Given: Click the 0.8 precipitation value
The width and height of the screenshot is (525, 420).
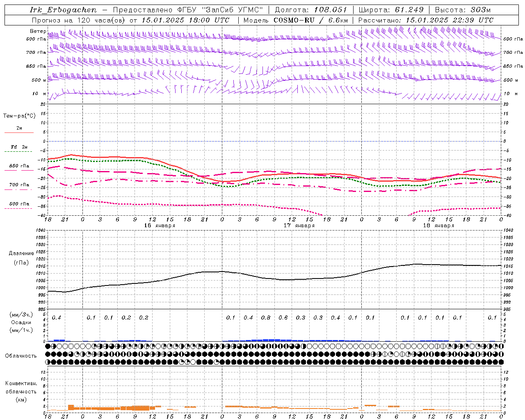Looking at the screenshot, I should point(266,317).
